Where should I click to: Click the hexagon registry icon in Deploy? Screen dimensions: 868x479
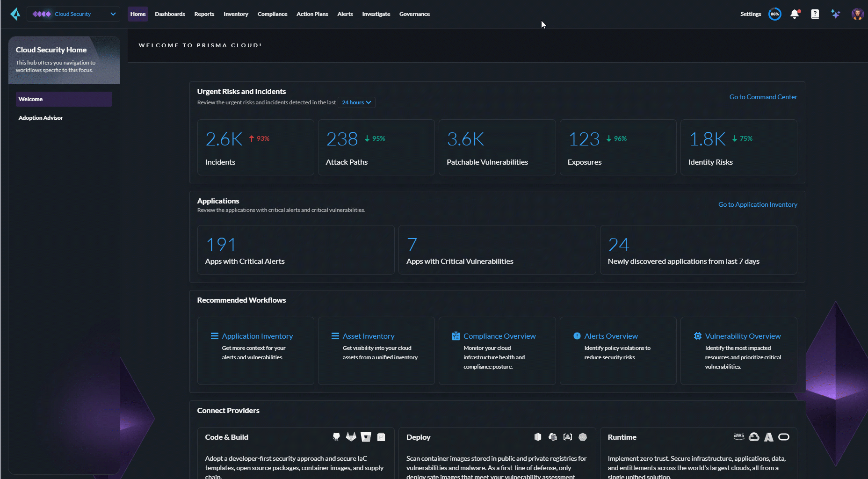(x=538, y=437)
